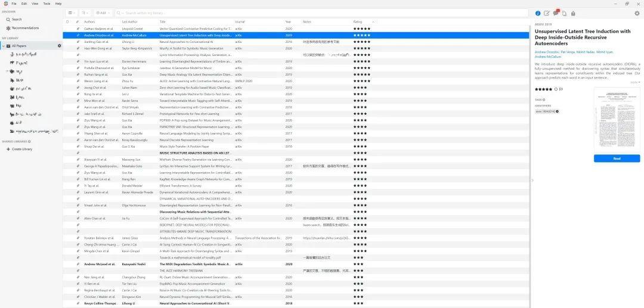Click the lock icon in details panel
Image resolution: width=644 pixels, height=308 pixels.
click(573, 13)
